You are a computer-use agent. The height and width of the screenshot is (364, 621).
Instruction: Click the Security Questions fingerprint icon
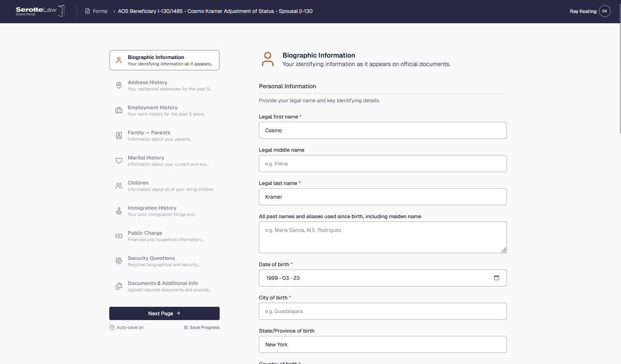pos(119,261)
